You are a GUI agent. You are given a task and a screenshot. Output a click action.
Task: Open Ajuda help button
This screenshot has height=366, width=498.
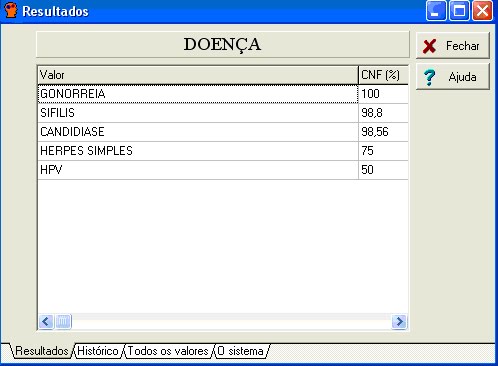pyautogui.click(x=453, y=77)
